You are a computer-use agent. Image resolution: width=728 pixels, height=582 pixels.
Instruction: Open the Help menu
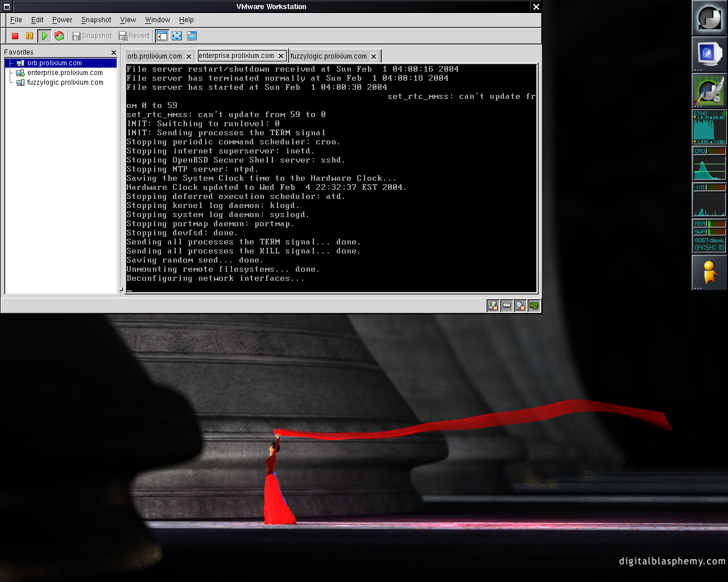click(x=187, y=20)
